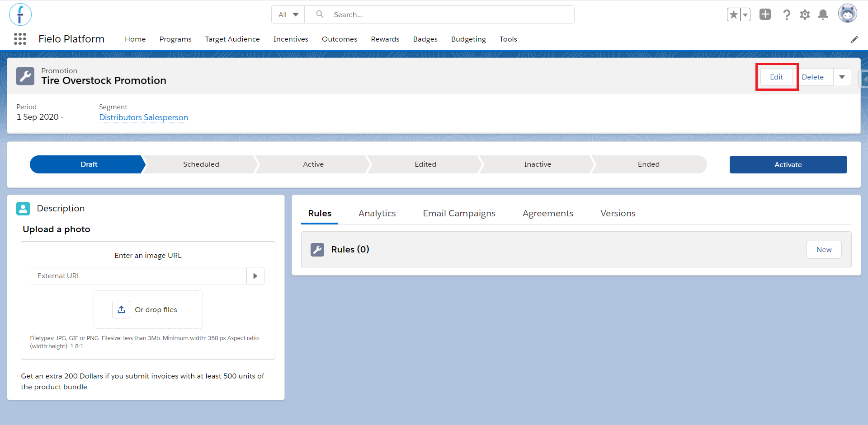Click the Fielo logo icon
Screen dimensions: 868x425
[20, 14]
